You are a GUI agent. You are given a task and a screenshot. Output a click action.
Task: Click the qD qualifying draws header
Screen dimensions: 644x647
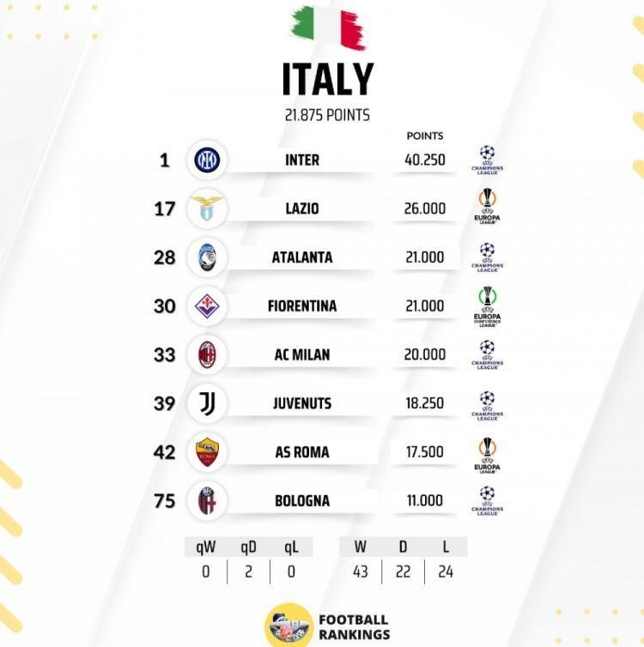click(x=248, y=547)
